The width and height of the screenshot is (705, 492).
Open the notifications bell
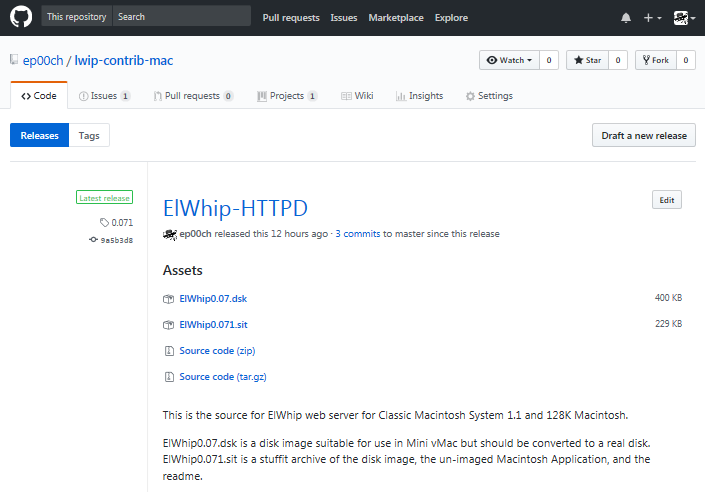coord(625,18)
